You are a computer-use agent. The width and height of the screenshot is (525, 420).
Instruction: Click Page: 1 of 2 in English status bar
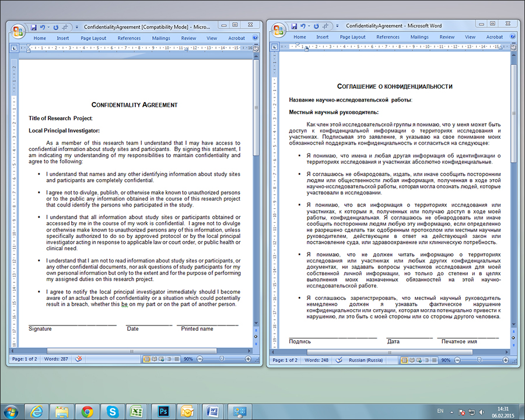coord(24,359)
